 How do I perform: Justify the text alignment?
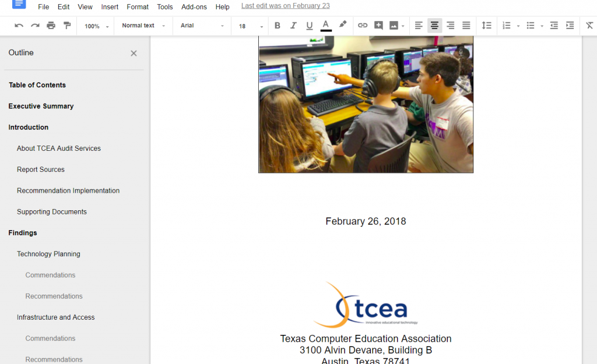point(466,26)
